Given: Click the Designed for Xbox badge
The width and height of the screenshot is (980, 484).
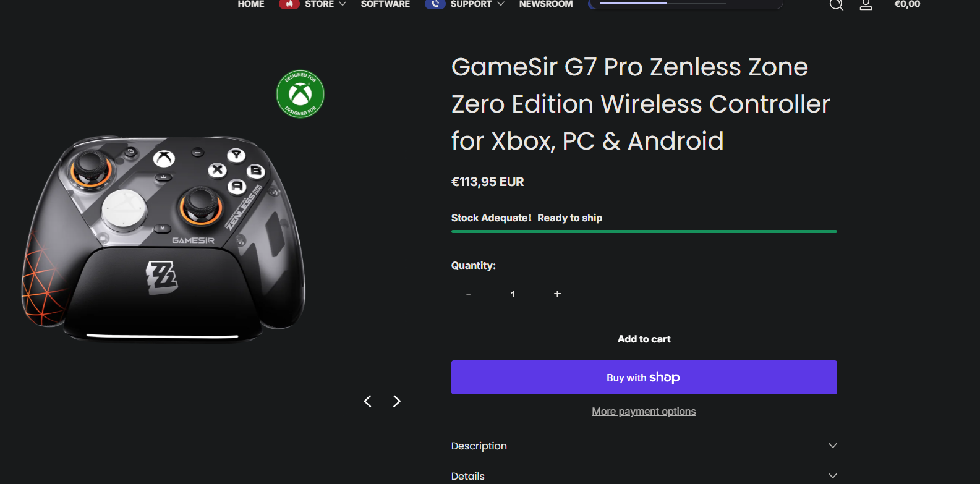Looking at the screenshot, I should click(300, 94).
